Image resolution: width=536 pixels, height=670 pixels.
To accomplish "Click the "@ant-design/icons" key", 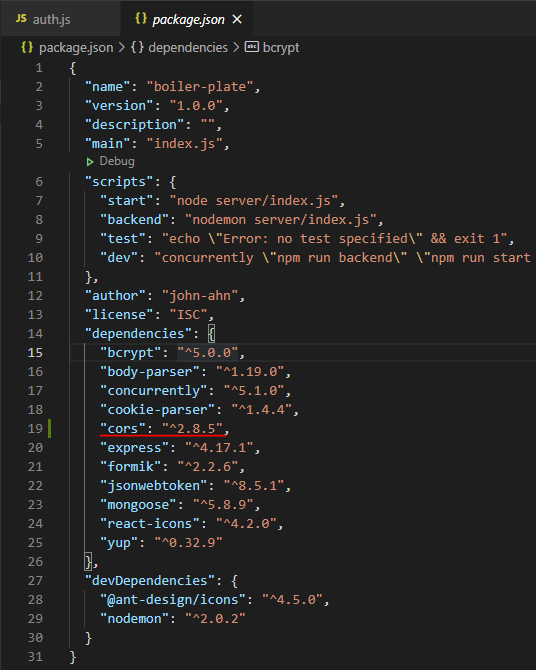I will click(173, 599).
